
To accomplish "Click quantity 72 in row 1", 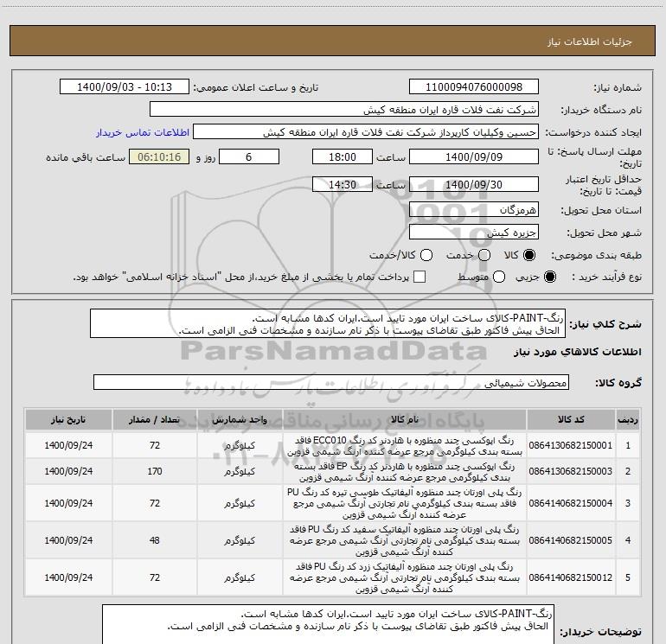I will coord(155,445).
